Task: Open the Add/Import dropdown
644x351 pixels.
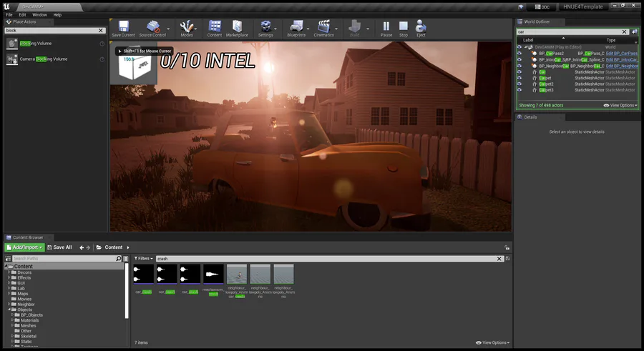Action: click(x=24, y=247)
